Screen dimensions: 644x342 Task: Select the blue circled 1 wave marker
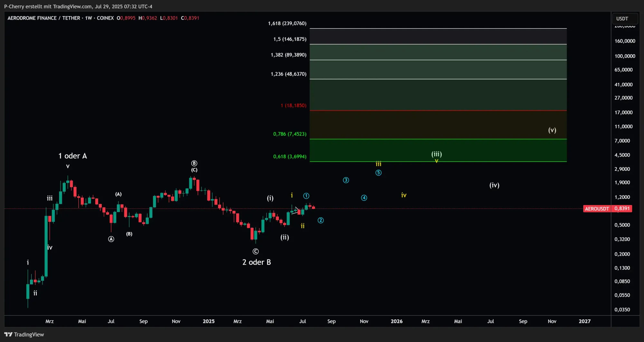tap(306, 196)
